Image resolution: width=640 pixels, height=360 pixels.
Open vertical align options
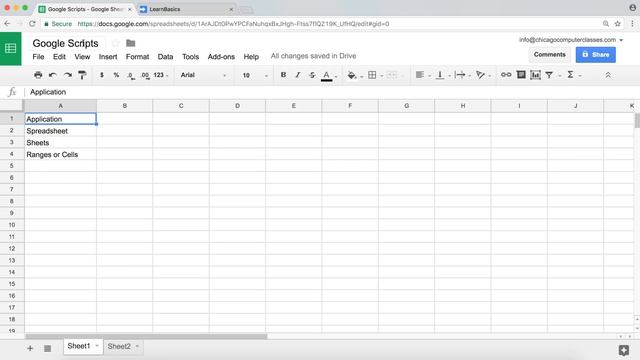(x=440, y=75)
